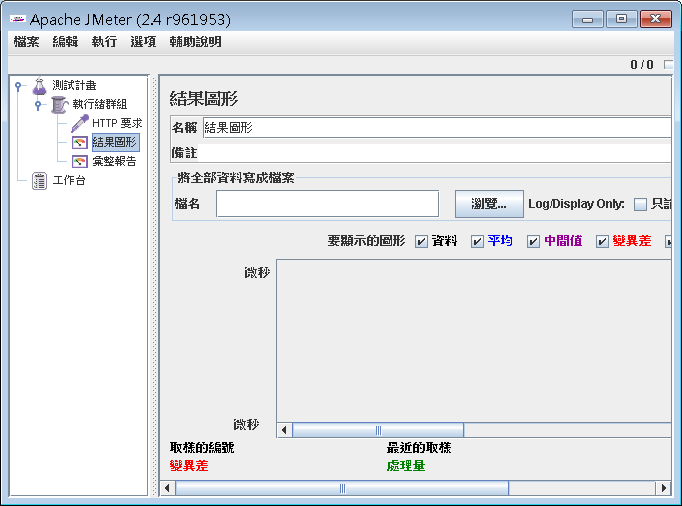Select the 工作台 tree label
This screenshot has width=682, height=506.
(69, 180)
